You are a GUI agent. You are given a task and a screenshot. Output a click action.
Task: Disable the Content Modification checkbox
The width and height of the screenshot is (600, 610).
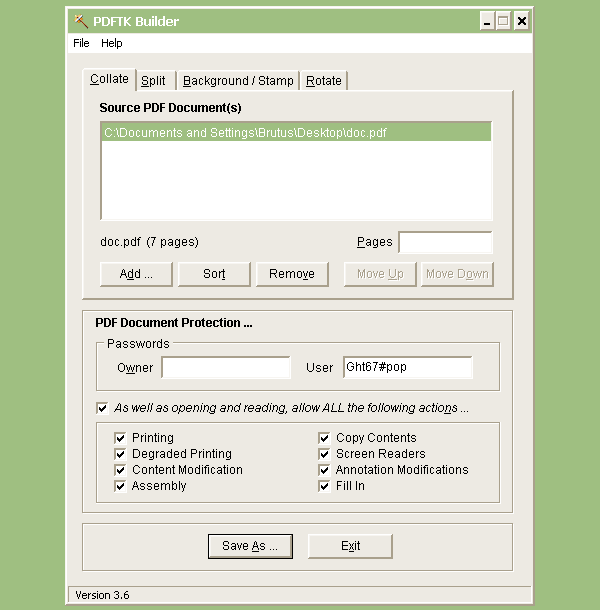(x=120, y=470)
